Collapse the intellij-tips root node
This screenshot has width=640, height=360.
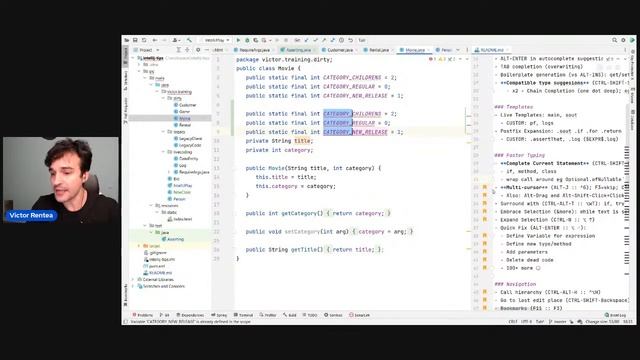pyautogui.click(x=134, y=58)
